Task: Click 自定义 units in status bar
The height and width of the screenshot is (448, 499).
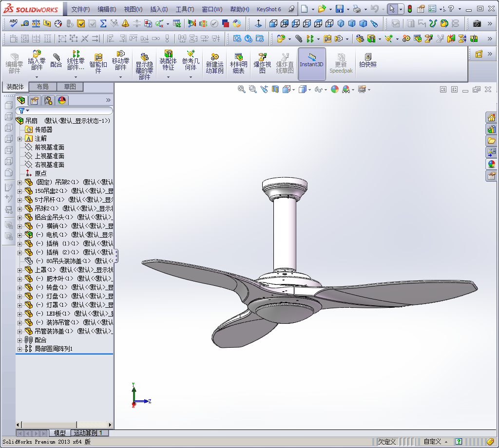Action: 432,442
